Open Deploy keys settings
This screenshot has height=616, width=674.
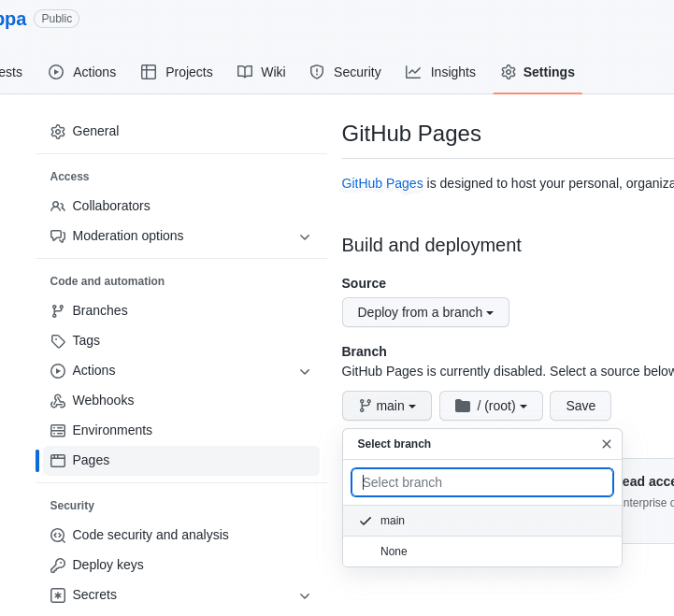[x=181, y=565]
